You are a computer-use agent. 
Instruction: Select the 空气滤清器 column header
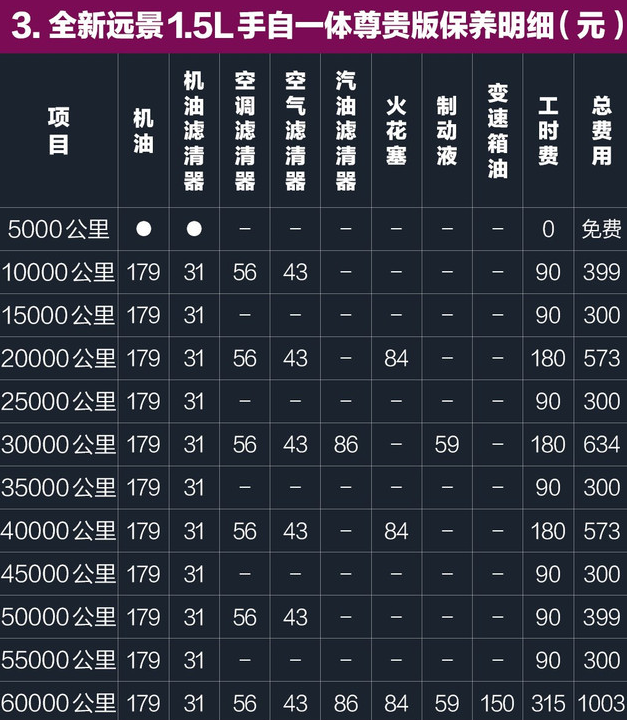[295, 131]
